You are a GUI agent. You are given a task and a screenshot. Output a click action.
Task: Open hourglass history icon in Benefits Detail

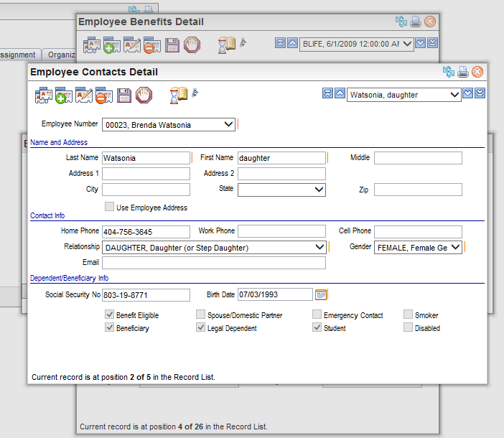[227, 45]
